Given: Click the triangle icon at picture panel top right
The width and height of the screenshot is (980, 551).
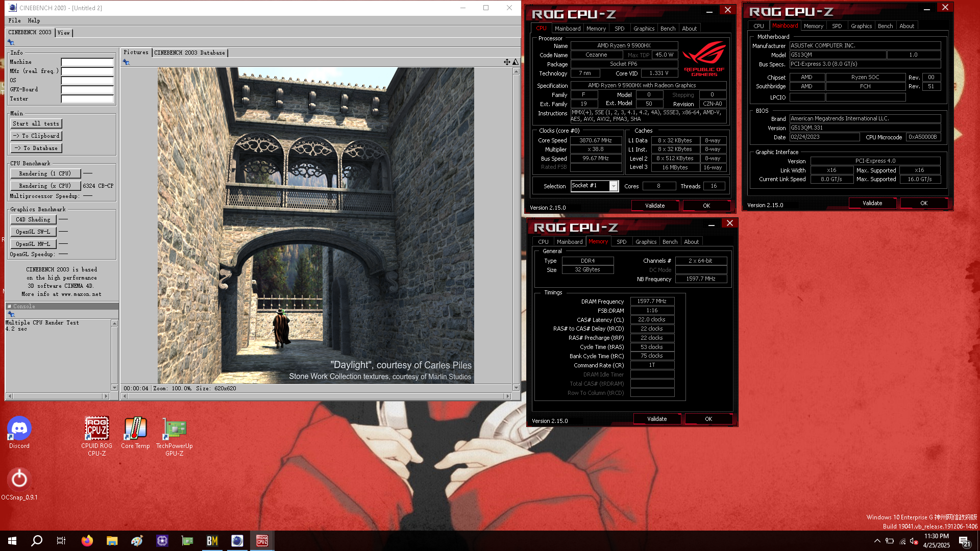Looking at the screenshot, I should tap(516, 62).
